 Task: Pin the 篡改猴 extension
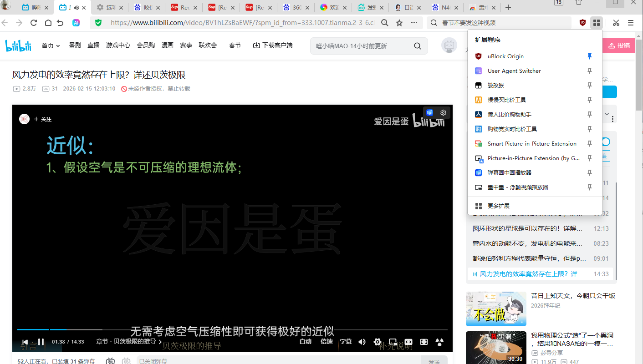pos(590,86)
